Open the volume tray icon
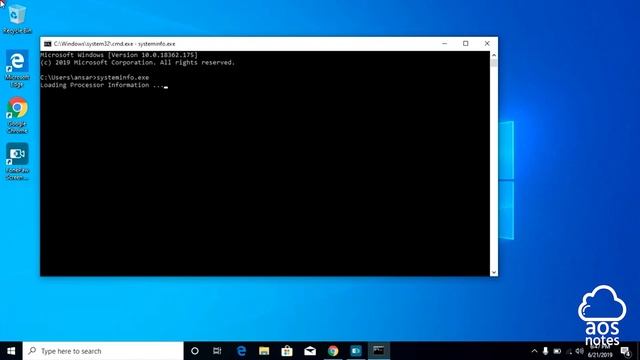Screen dimensions: 640x360 (x=579, y=351)
